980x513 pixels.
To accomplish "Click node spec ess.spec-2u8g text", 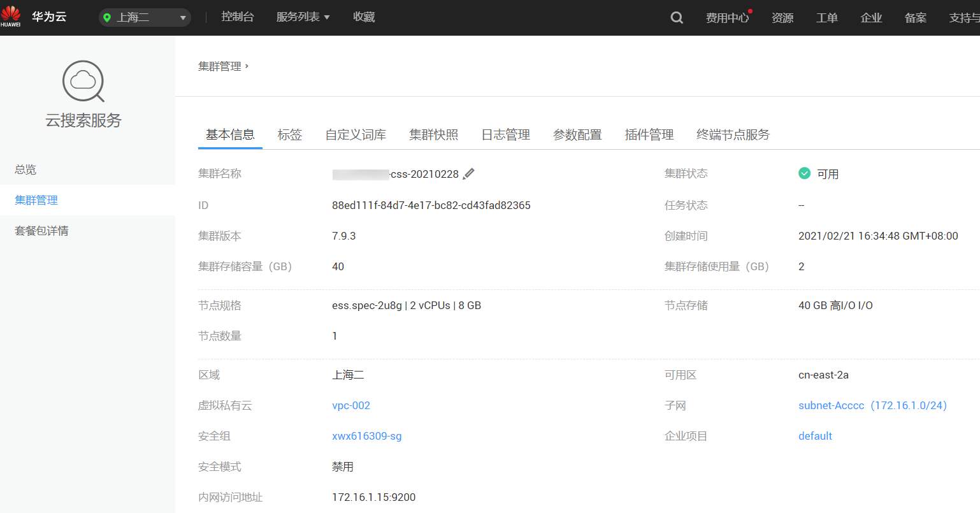I will coord(407,305).
